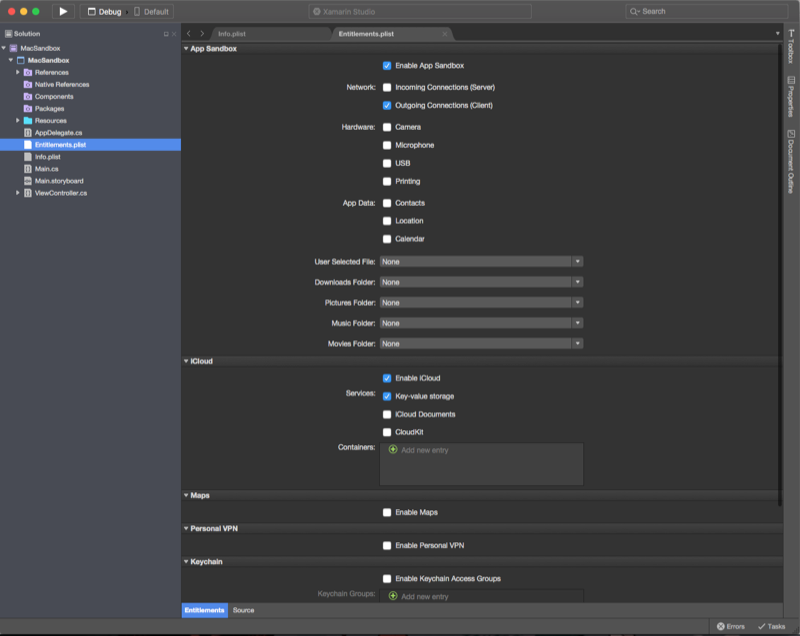This screenshot has height=636, width=800.
Task: Switch to the Info.plist tab
Action: pyautogui.click(x=232, y=32)
